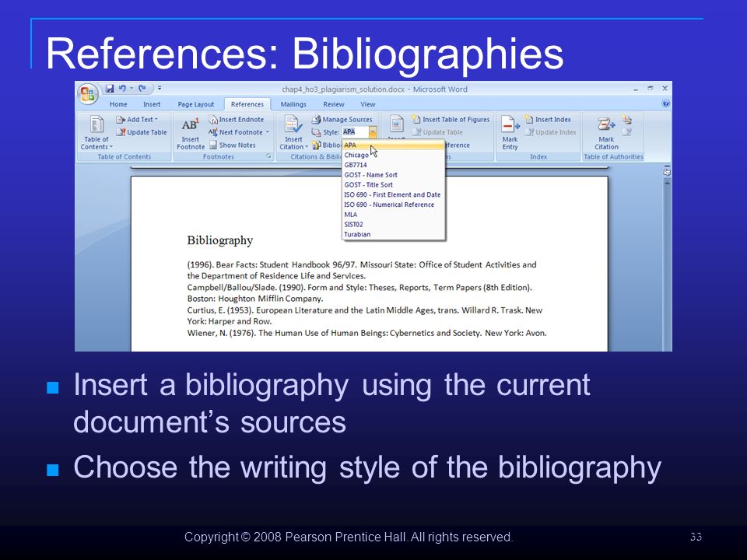
Task: Select Turabian style in list
Action: click(394, 234)
